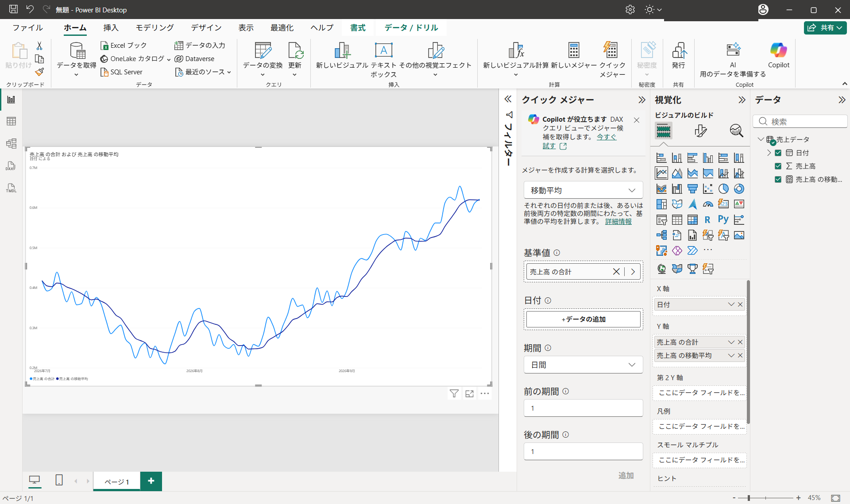
Task: Click the filter icon below chart
Action: (x=454, y=393)
